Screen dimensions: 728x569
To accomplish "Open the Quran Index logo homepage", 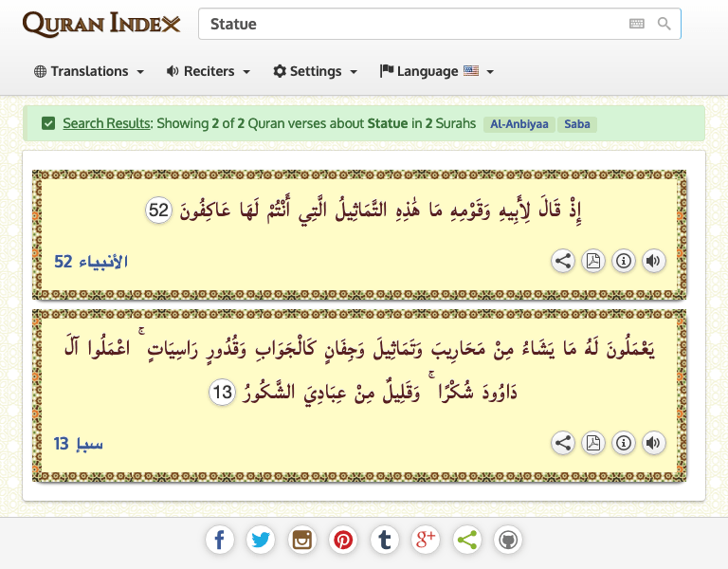I will coord(100,24).
